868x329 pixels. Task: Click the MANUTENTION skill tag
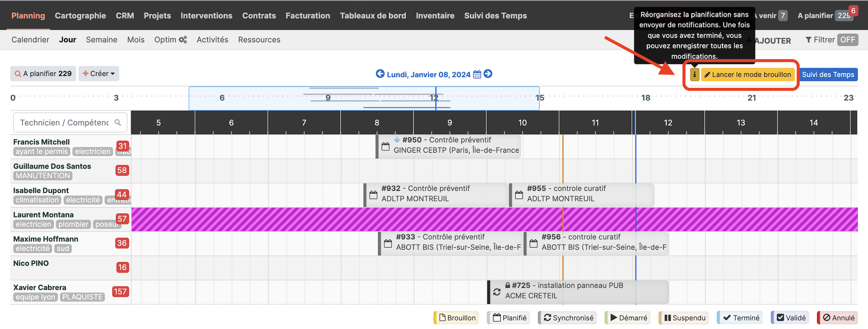coord(43,176)
